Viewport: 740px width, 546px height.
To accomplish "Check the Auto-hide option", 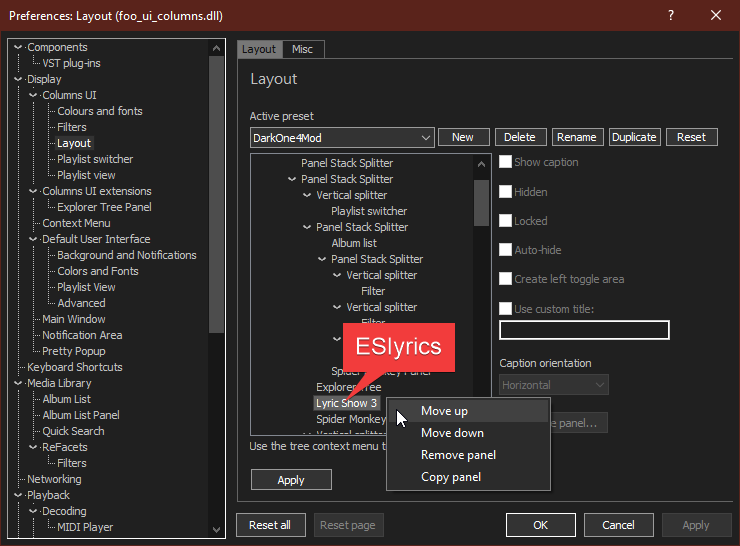I will pyautogui.click(x=506, y=250).
